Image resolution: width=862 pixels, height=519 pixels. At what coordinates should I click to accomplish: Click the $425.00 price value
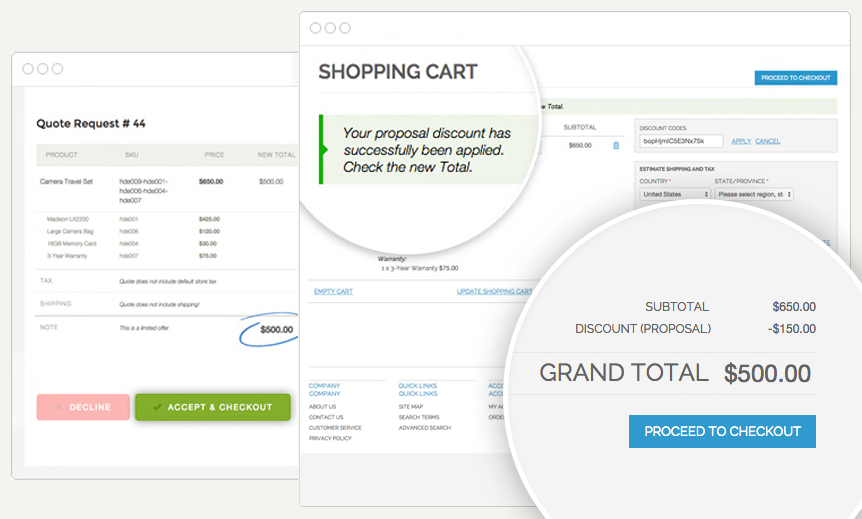click(x=209, y=219)
